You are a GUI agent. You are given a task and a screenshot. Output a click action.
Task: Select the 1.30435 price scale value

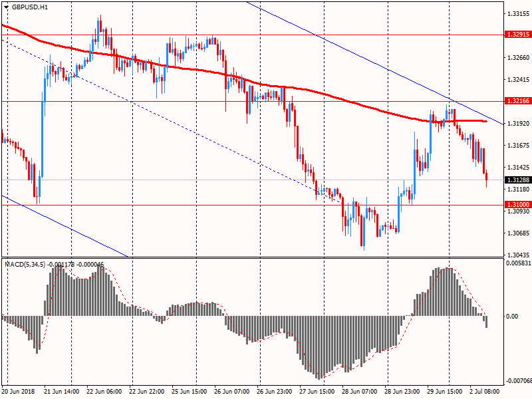click(519, 255)
